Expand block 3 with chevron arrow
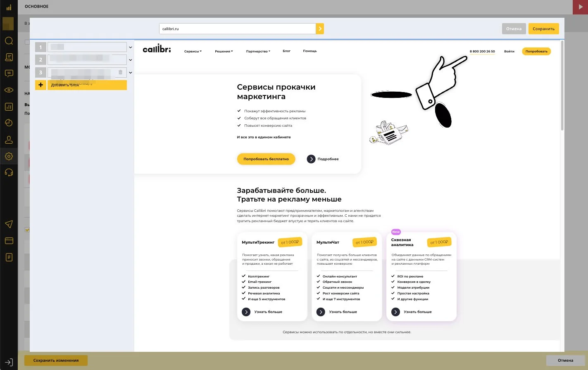The height and width of the screenshot is (370, 588). (131, 73)
